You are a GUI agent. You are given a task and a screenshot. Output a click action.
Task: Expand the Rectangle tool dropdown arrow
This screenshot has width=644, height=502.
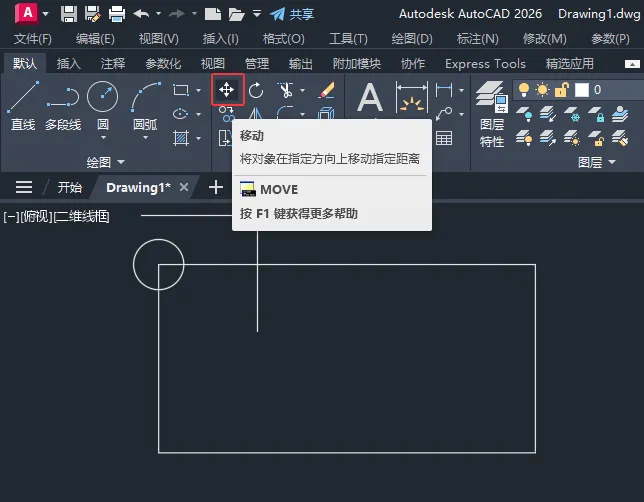point(198,90)
